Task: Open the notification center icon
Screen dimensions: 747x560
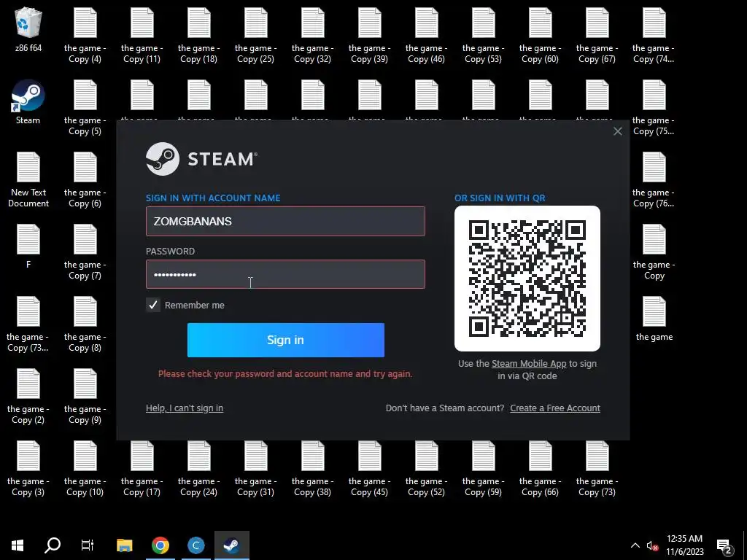Action: (x=724, y=546)
